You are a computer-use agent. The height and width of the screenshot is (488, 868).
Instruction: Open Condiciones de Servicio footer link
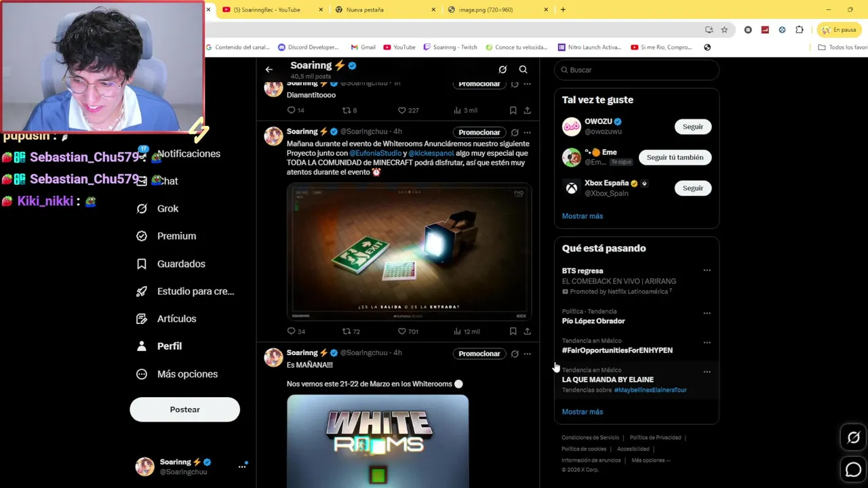[x=590, y=438]
